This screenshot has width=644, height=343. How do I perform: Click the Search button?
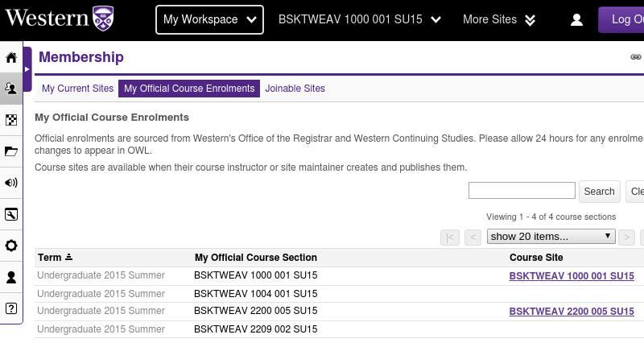coord(599,192)
